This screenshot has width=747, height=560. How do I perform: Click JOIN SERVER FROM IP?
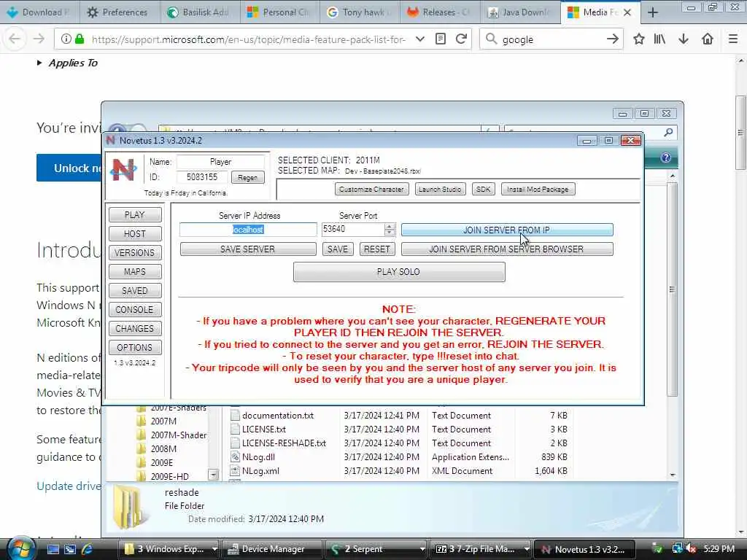(507, 230)
